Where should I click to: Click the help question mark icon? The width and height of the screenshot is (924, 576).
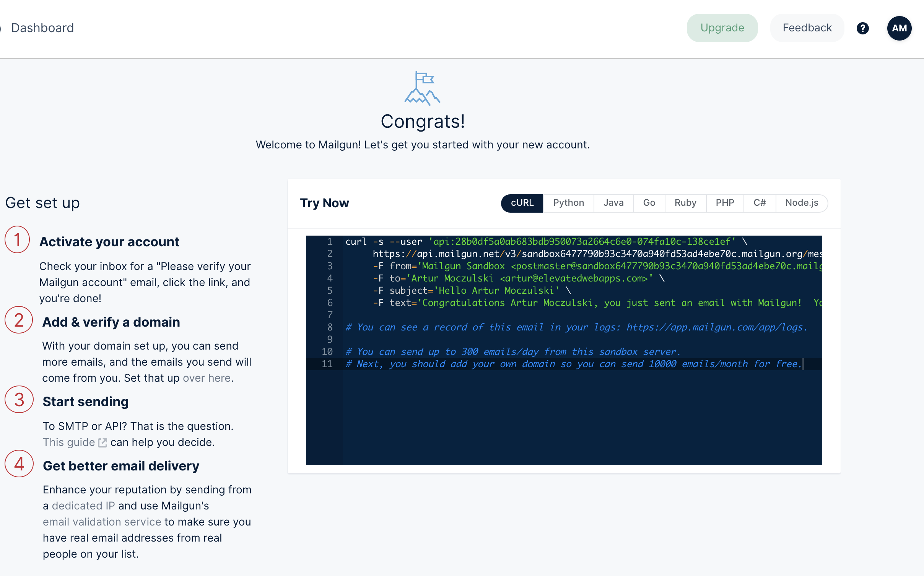862,28
